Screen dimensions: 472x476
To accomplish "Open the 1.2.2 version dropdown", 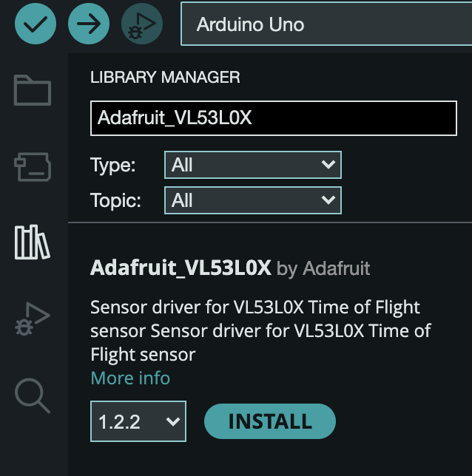I will (x=138, y=421).
